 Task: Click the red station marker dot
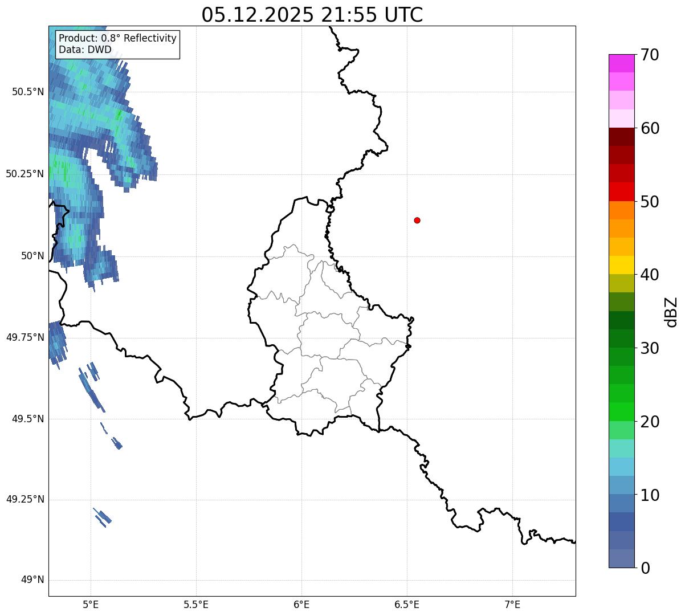[x=417, y=220]
